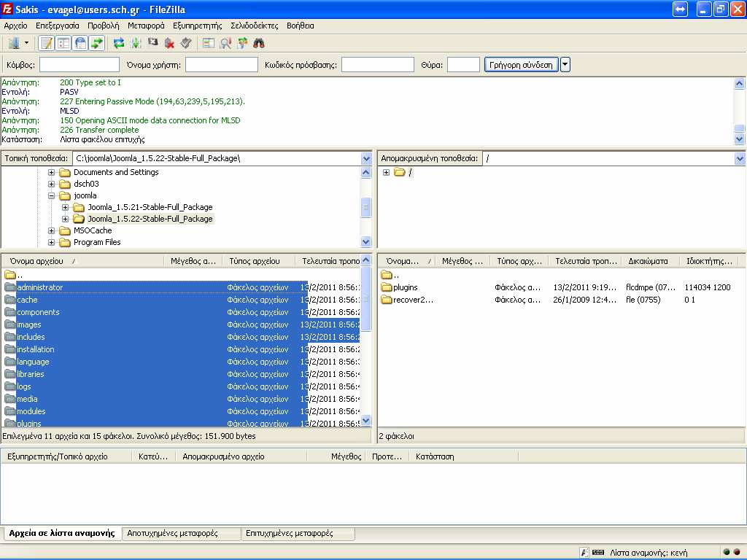Open the Μεταφορά menu

[x=146, y=26]
